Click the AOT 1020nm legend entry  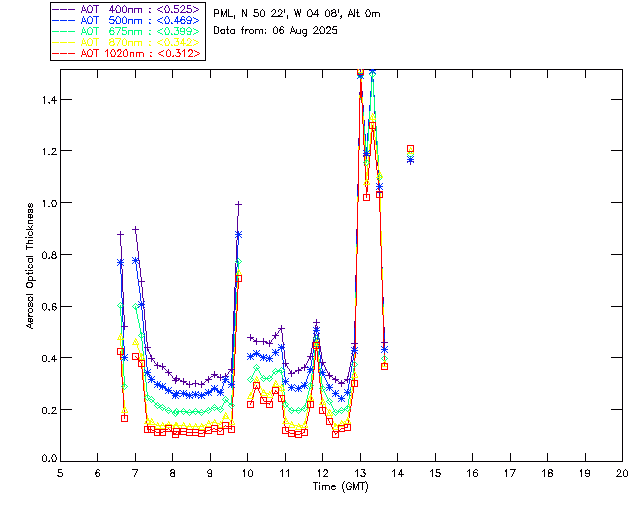127,53
